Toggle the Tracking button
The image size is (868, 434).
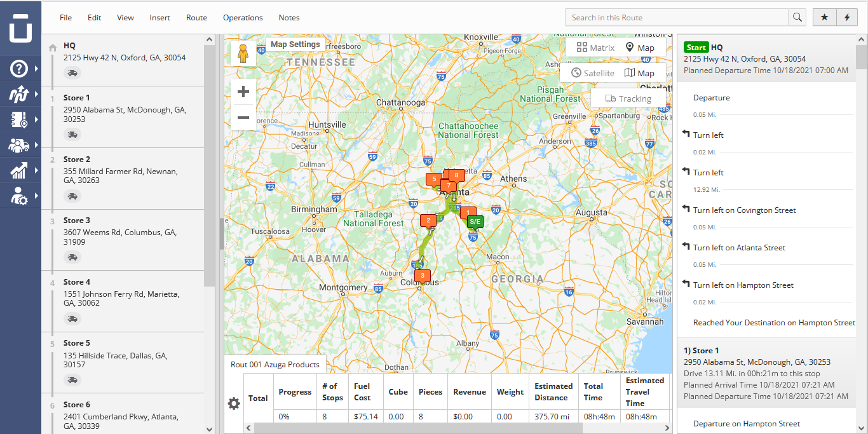point(628,98)
